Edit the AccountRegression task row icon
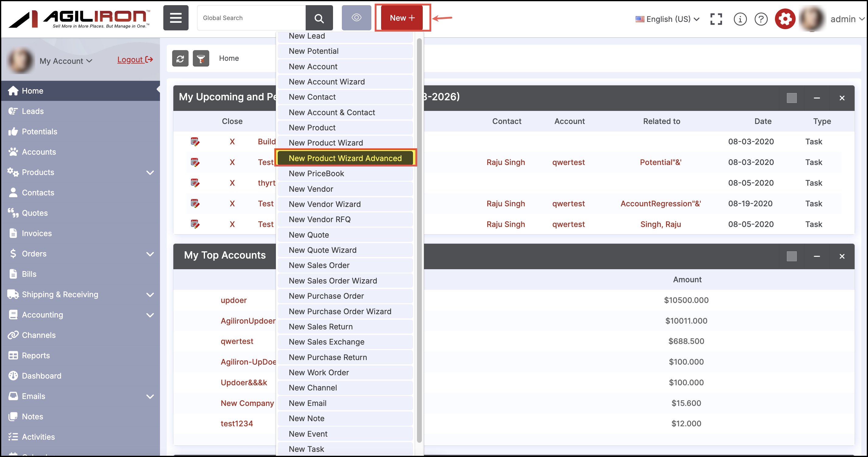This screenshot has width=868, height=457. tap(195, 203)
